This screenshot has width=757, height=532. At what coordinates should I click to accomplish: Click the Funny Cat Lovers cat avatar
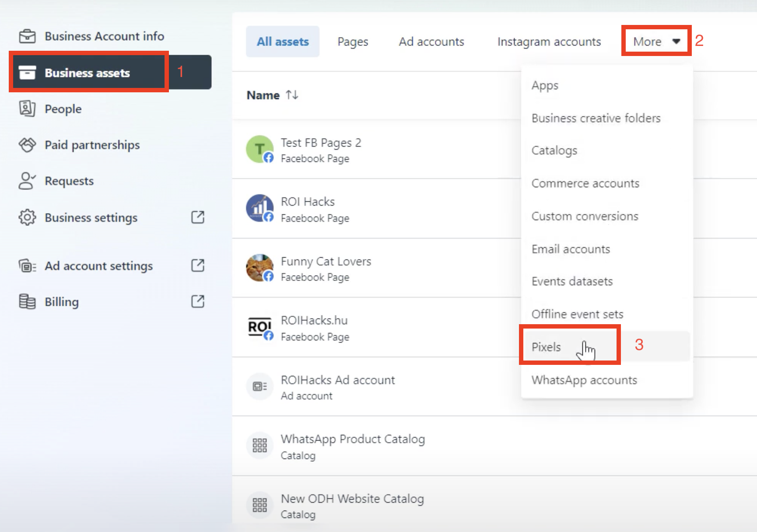[x=260, y=268]
